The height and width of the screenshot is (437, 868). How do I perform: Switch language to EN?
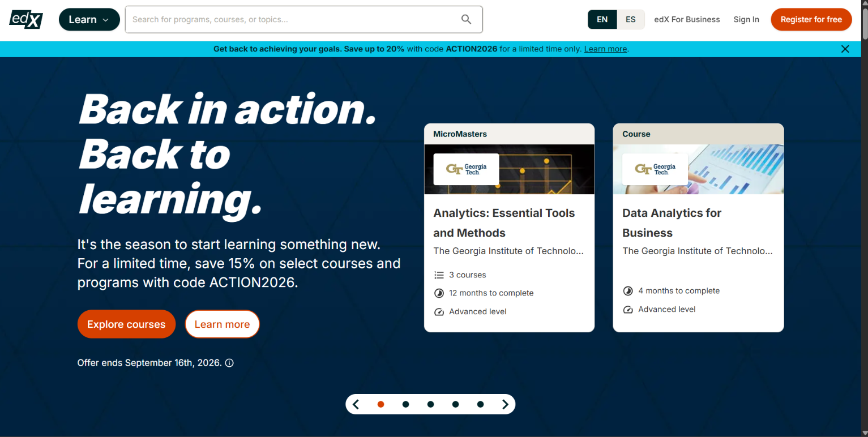click(x=602, y=19)
